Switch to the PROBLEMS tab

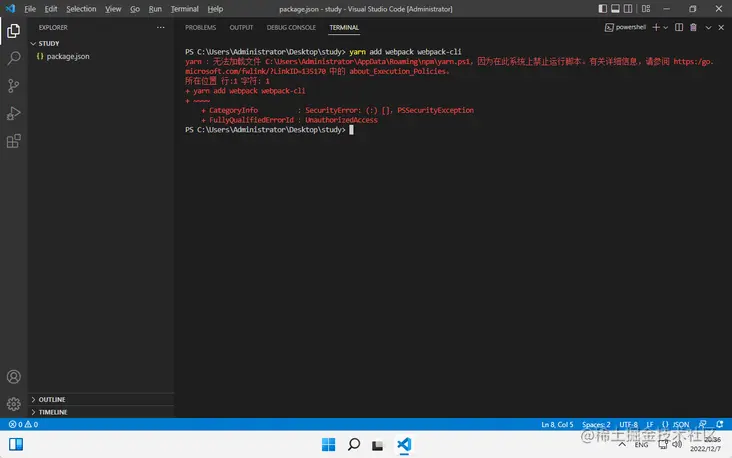(x=200, y=28)
